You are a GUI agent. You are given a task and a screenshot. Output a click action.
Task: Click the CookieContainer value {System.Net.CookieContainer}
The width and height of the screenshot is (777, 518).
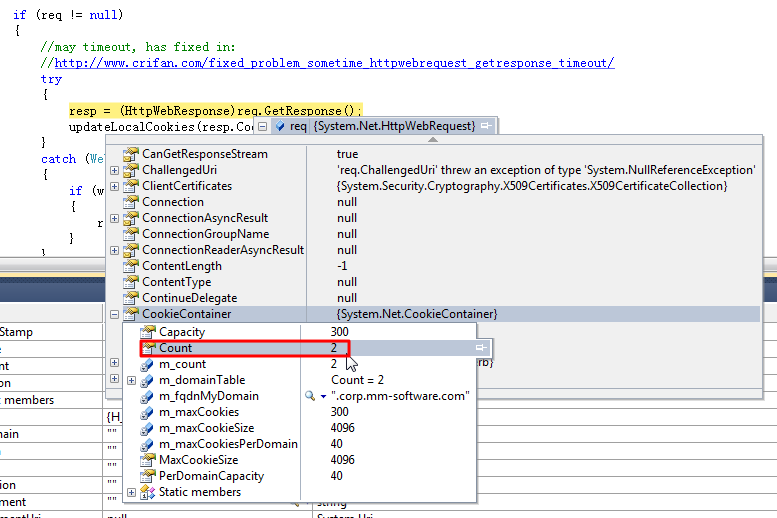tap(417, 314)
